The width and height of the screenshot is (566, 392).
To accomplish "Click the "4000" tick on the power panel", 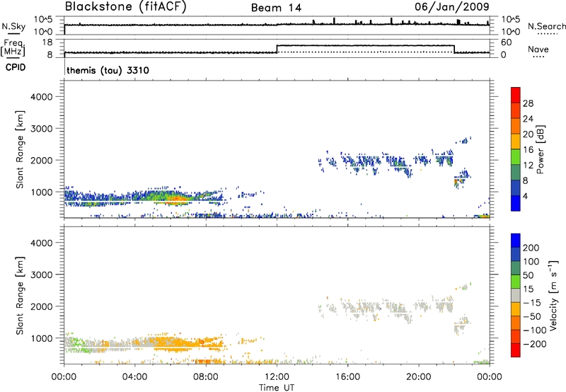I will (x=42, y=97).
